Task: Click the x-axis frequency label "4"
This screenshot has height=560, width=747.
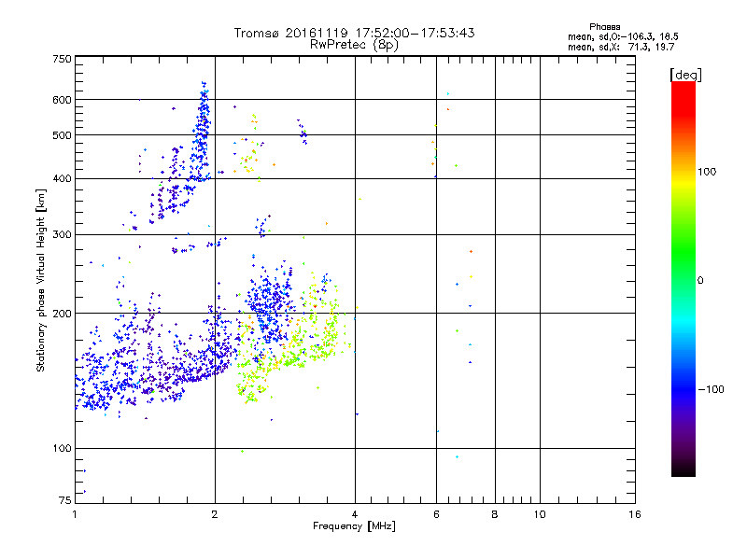Action: [x=355, y=514]
